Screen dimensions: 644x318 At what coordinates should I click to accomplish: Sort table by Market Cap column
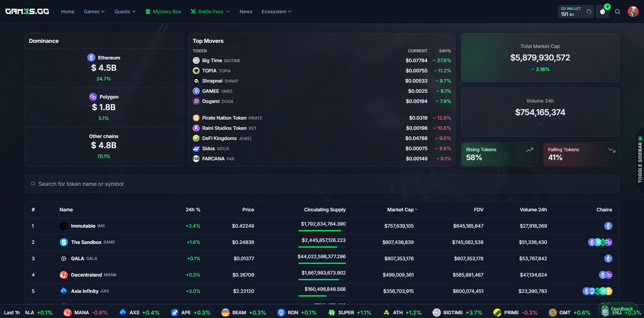[403, 210]
